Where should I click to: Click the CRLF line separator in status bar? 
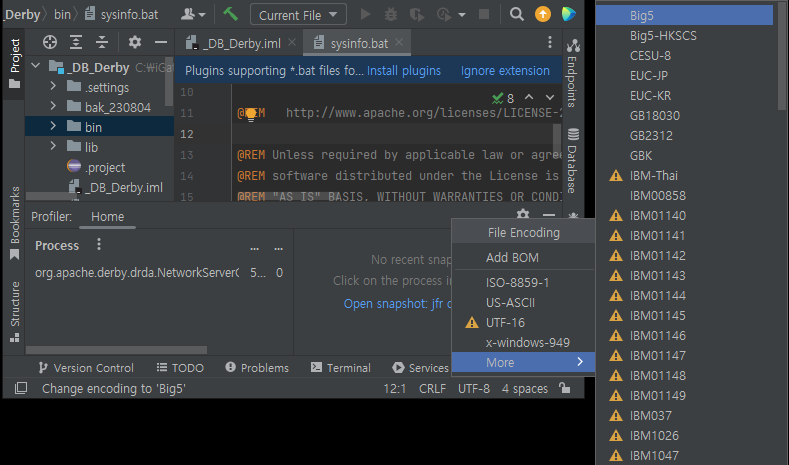pos(432,388)
